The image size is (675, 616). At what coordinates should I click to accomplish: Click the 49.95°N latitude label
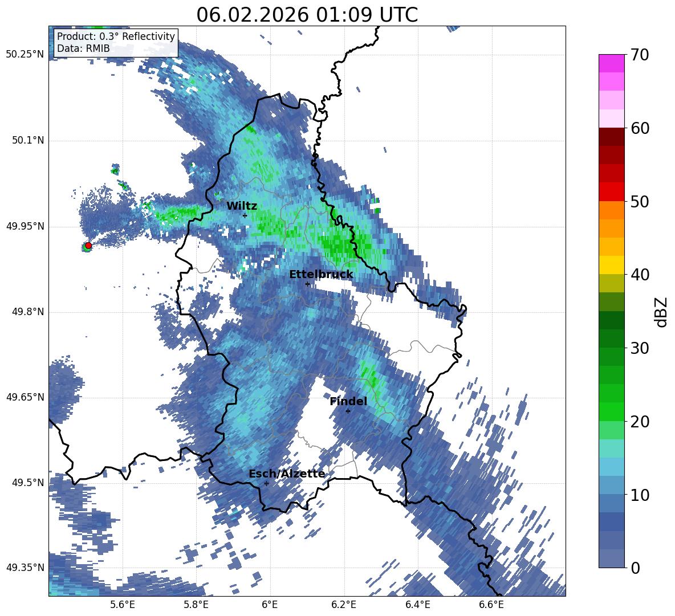[25, 226]
